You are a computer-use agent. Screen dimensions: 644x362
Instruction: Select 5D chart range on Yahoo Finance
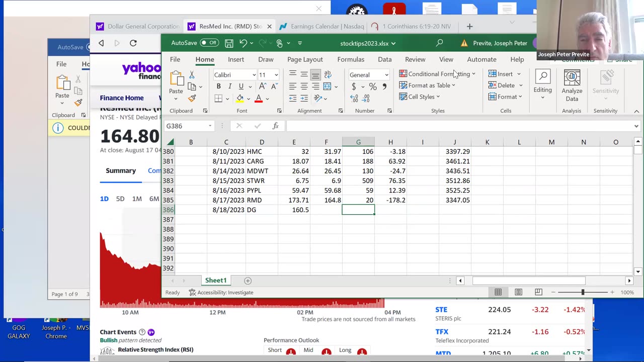pos(120,199)
